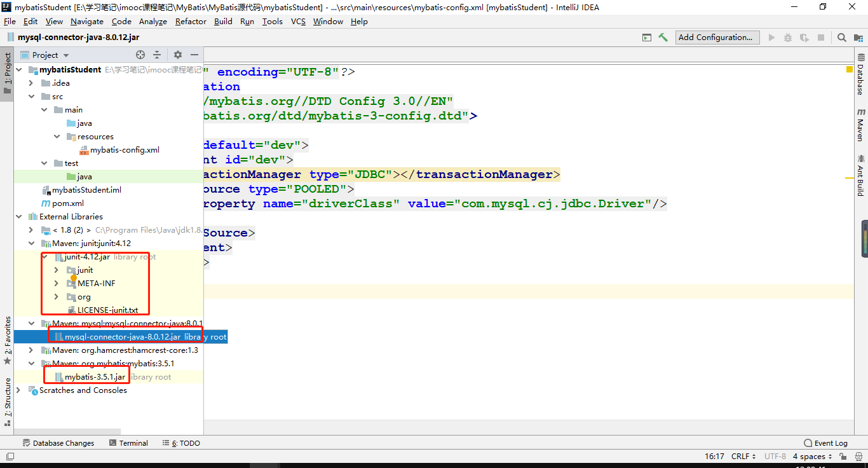Click the 1: Project side tool button
The width and height of the screenshot is (868, 468).
click(8, 72)
